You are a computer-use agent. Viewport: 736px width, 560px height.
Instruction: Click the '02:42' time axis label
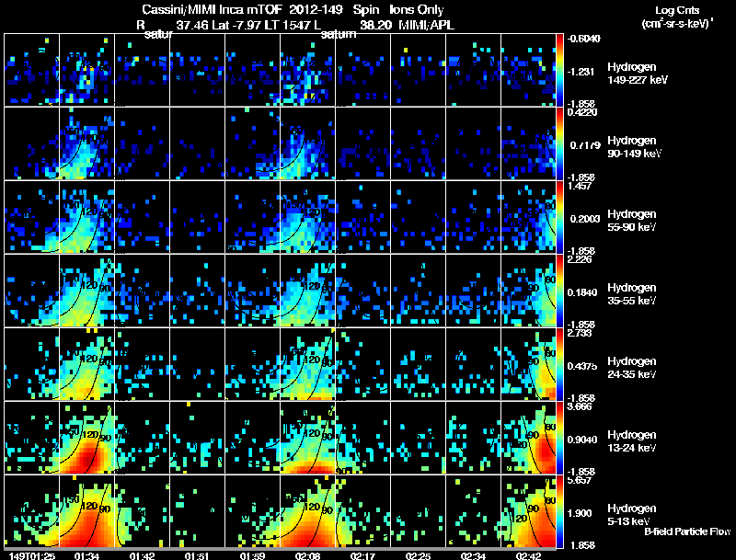tap(528, 555)
